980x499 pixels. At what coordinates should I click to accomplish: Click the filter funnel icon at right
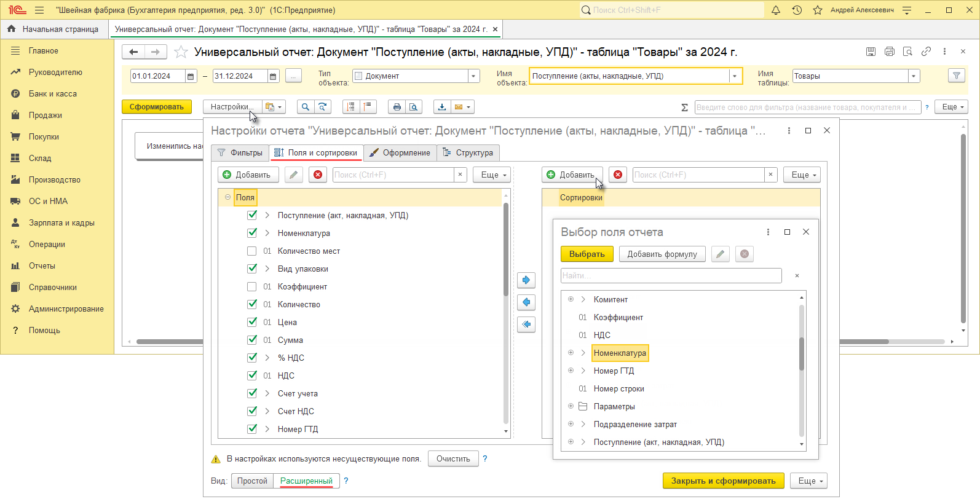(956, 76)
